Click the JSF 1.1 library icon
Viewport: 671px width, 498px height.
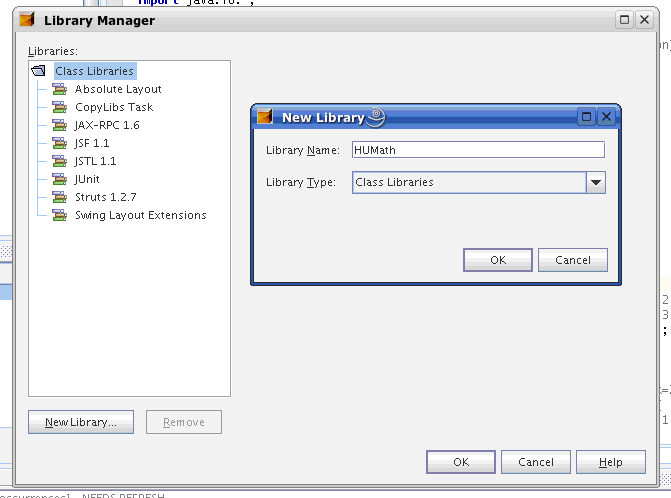click(59, 143)
